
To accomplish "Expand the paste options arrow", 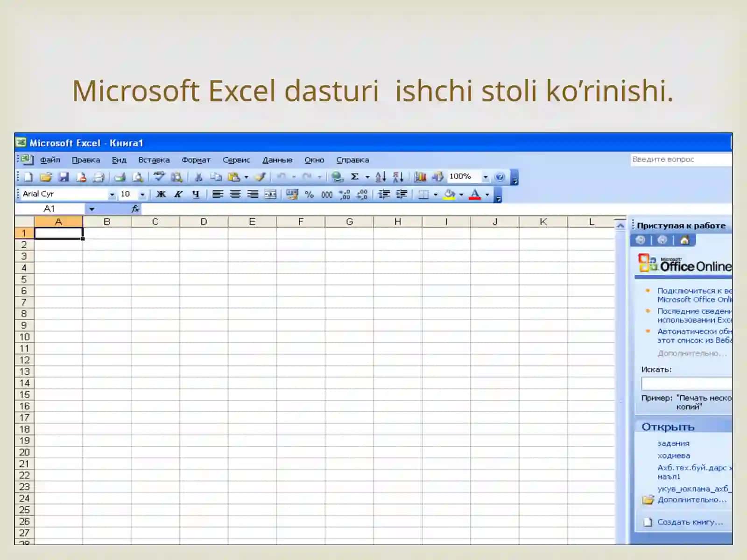I will tap(246, 177).
